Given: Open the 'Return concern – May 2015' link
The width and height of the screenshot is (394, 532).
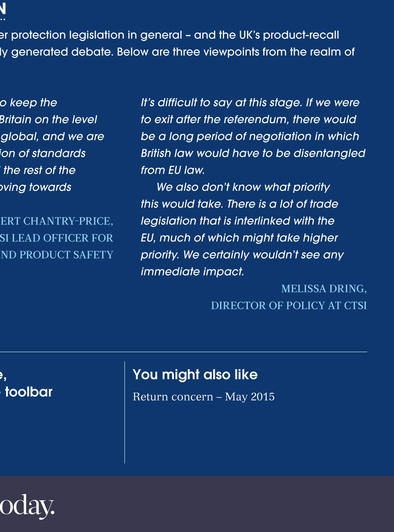Looking at the screenshot, I should point(204,397).
